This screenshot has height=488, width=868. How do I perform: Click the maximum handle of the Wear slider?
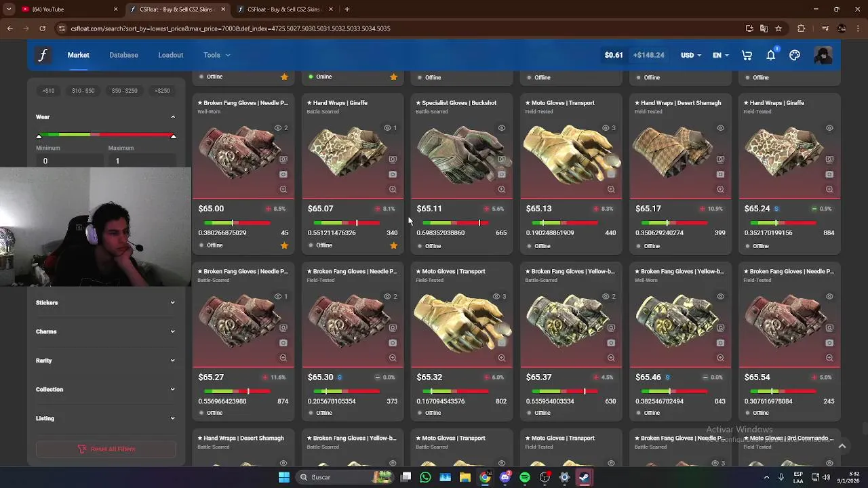coord(173,136)
